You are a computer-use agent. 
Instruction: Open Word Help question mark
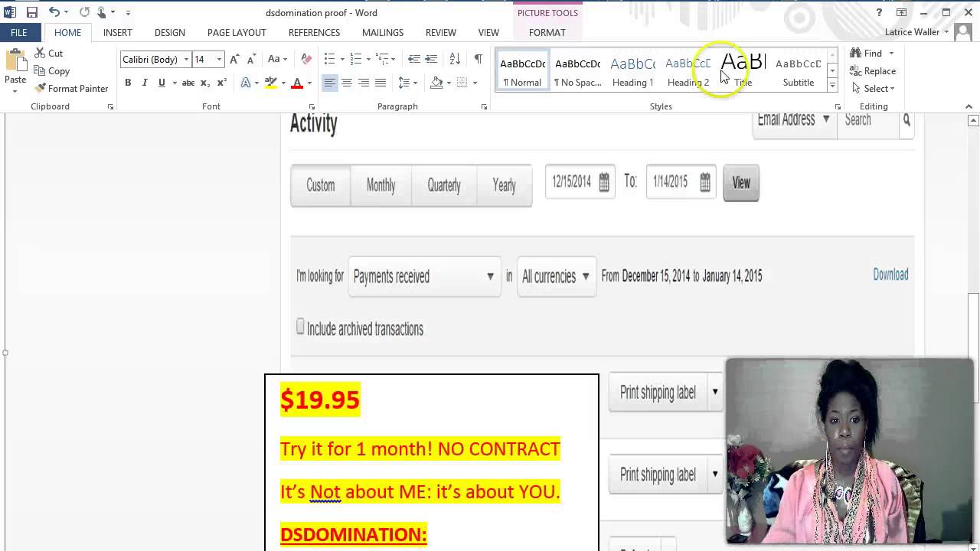(x=880, y=12)
